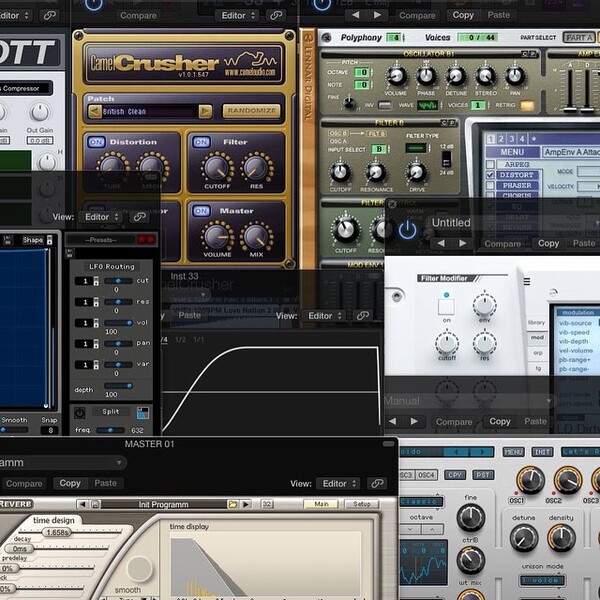
Task: Click the RANDOMIZE button in CamelCrusher
Action: (251, 111)
